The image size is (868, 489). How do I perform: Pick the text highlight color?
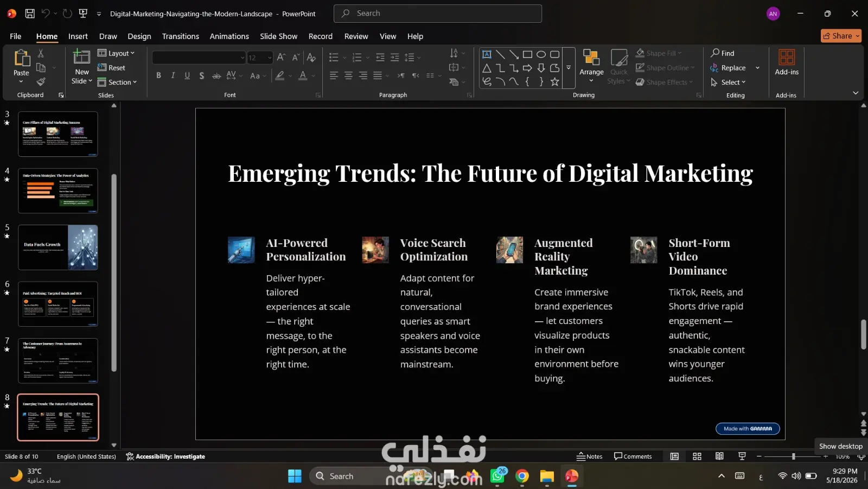280,75
